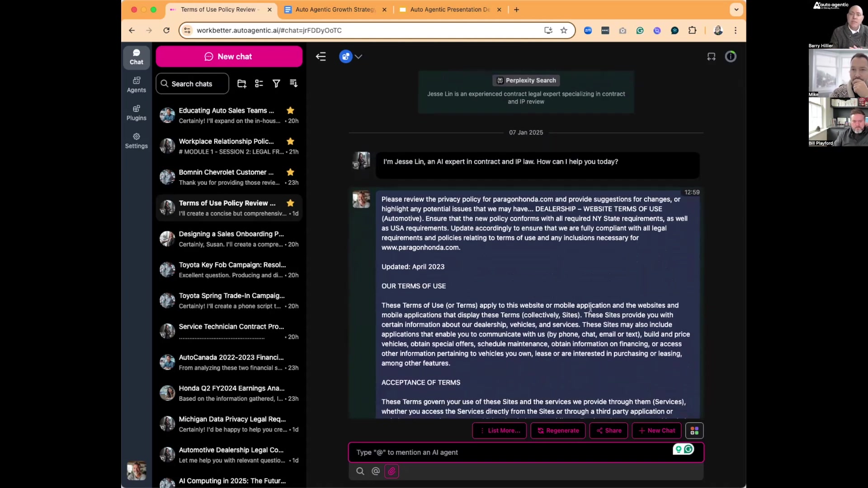Open the browser tab search dropdown
The width and height of the screenshot is (868, 488).
point(736,9)
